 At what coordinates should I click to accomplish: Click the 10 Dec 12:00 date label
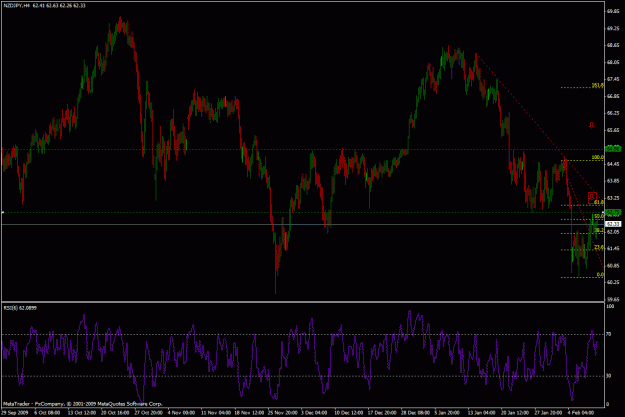point(349,413)
